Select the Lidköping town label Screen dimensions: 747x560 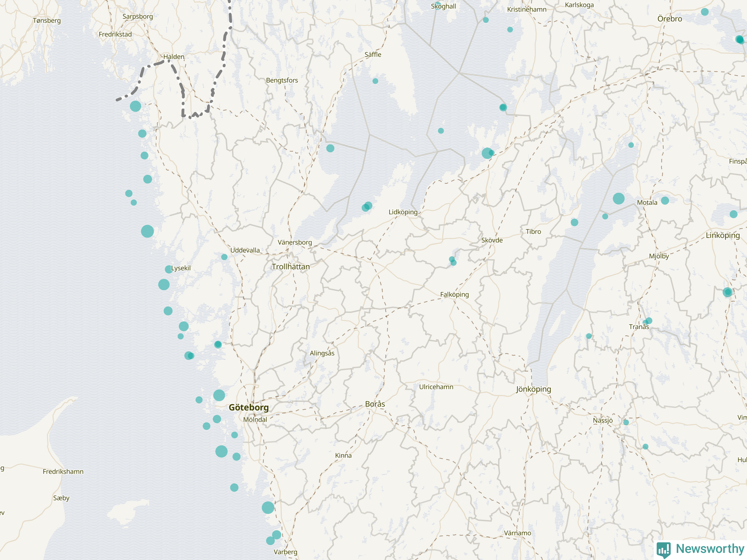click(x=403, y=212)
